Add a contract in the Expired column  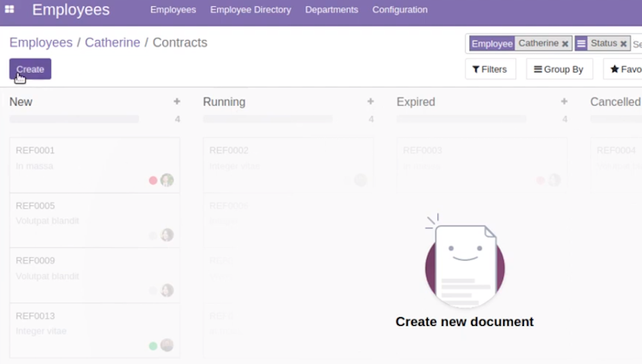[x=564, y=101]
